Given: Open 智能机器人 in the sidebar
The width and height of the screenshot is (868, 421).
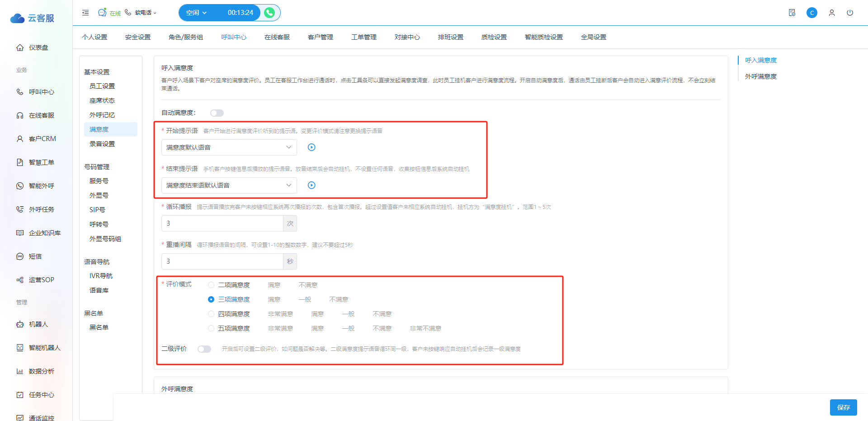Looking at the screenshot, I should (38, 348).
